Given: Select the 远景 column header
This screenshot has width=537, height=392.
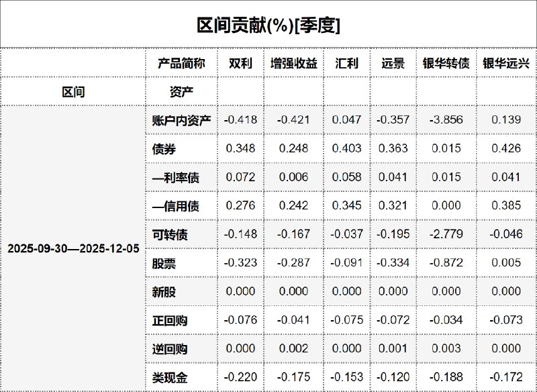Looking at the screenshot, I should click(393, 64).
